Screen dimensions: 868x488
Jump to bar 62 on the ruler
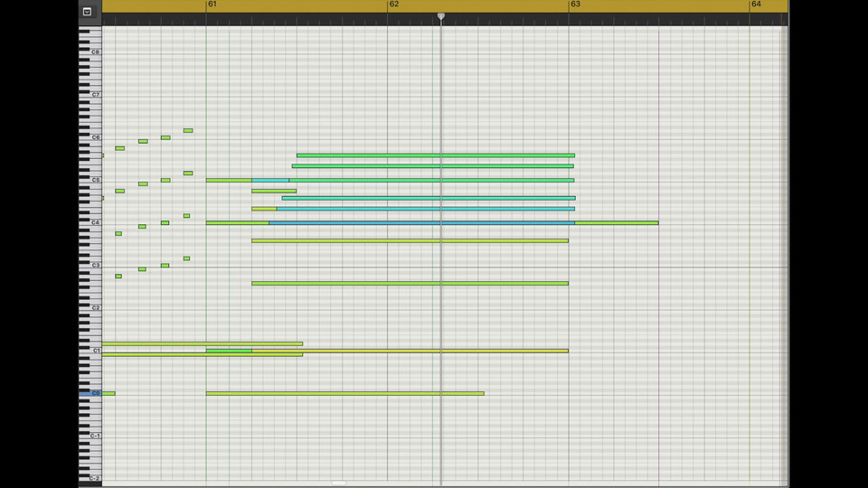[394, 5]
